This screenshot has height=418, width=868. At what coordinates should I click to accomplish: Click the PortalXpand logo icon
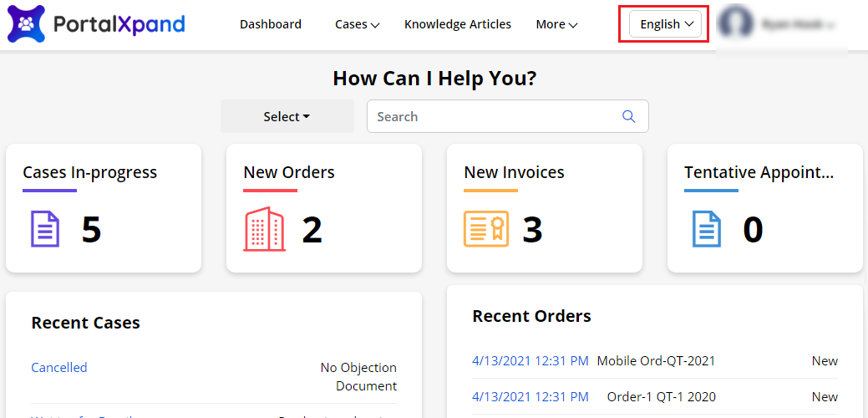click(x=27, y=24)
